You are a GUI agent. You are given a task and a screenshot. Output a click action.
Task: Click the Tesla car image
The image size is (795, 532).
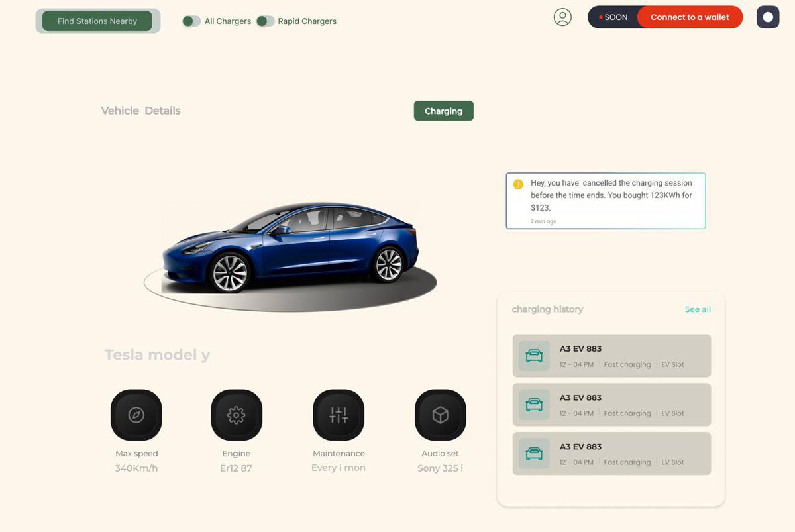click(x=290, y=248)
